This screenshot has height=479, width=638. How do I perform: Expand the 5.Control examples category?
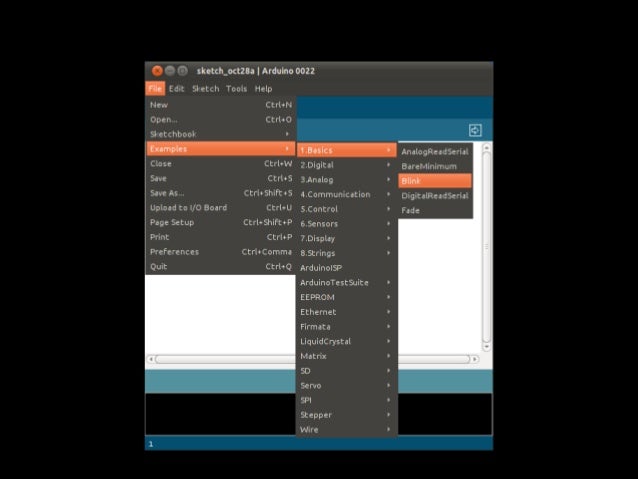tap(346, 209)
